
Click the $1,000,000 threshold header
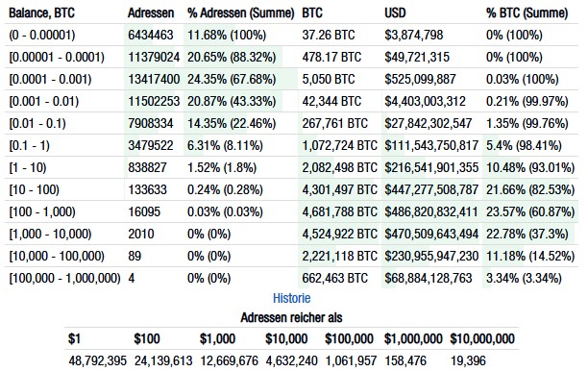tap(413, 338)
